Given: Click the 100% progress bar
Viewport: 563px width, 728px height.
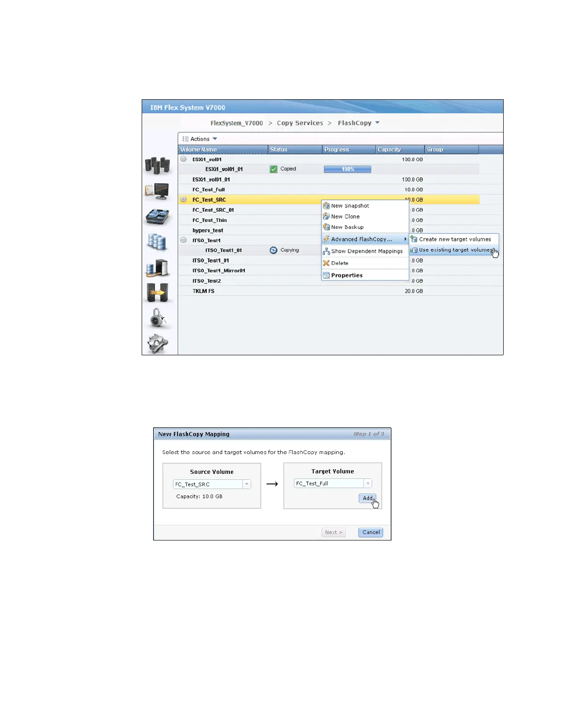Looking at the screenshot, I should (x=347, y=169).
